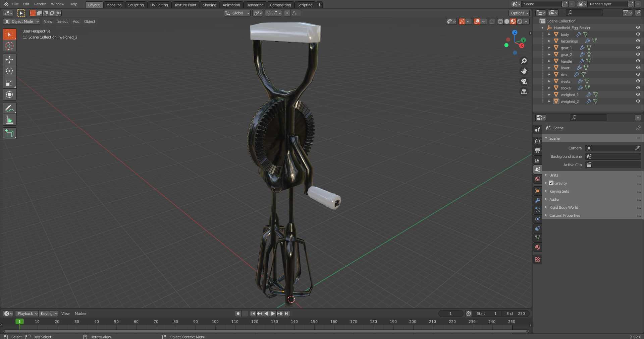Open the Object properties tab

[538, 191]
